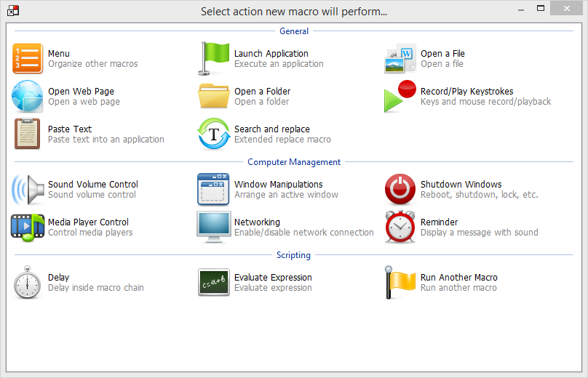The height and width of the screenshot is (378, 588).
Task: Select the Search and replace icon
Action: click(213, 134)
